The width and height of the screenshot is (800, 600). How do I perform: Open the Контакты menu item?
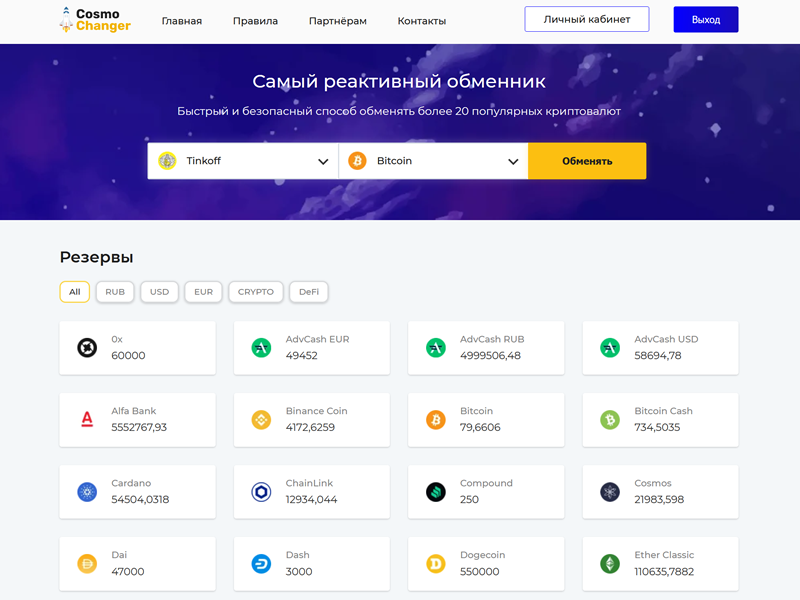422,21
